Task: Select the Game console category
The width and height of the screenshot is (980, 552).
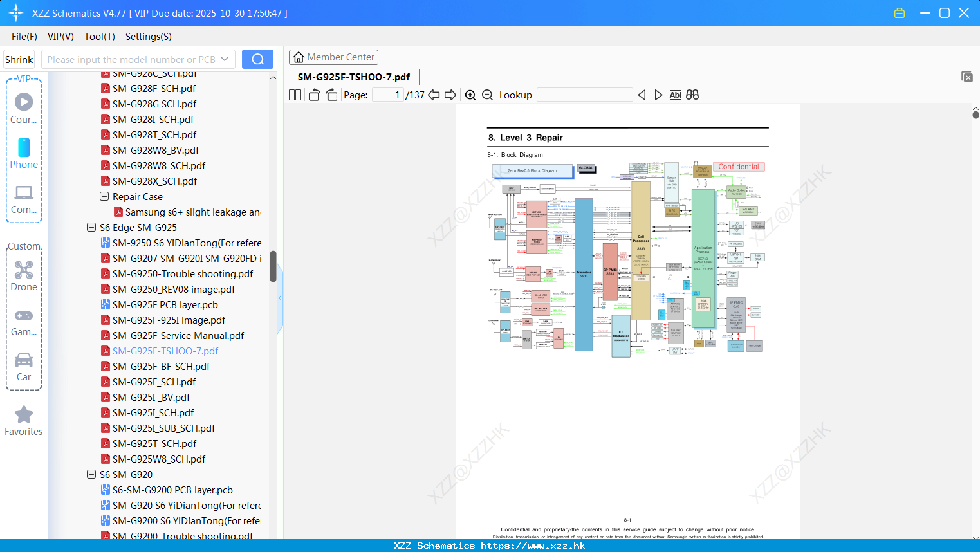Action: [x=24, y=322]
